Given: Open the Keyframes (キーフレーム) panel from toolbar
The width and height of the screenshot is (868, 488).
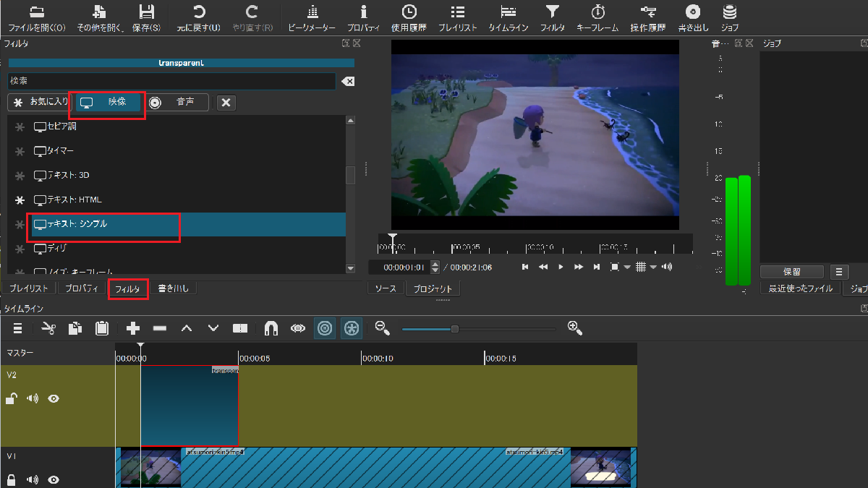Looking at the screenshot, I should [597, 12].
